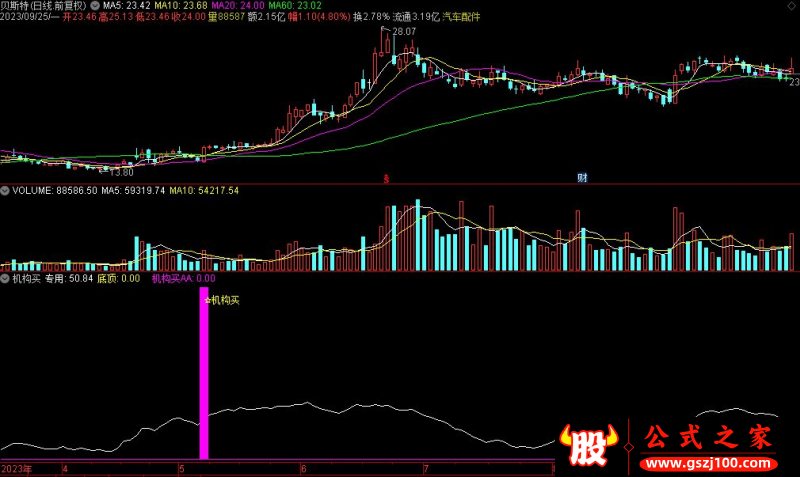Click the red $ marker below the chart
The image size is (800, 477).
(x=386, y=179)
